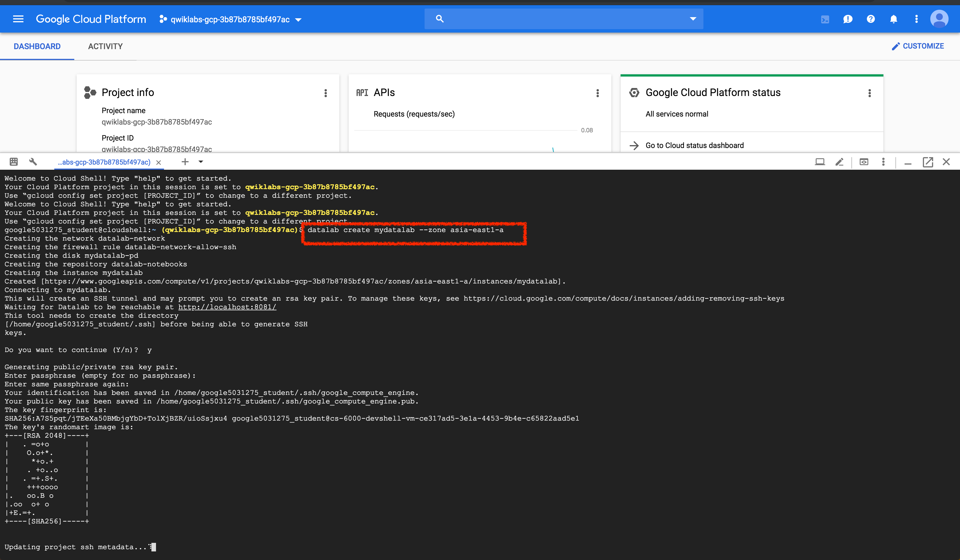Open a new Cloud Shell tab with plus icon
The image size is (960, 560).
(x=185, y=161)
